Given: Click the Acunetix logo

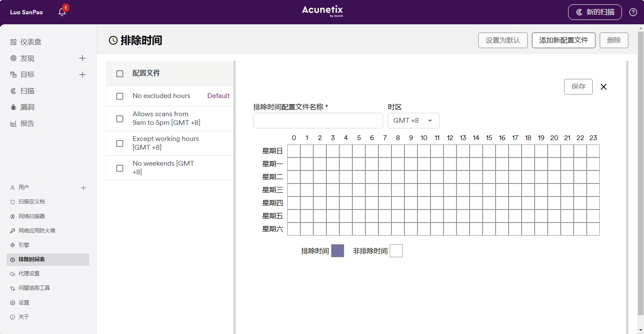Looking at the screenshot, I should pyautogui.click(x=322, y=11).
